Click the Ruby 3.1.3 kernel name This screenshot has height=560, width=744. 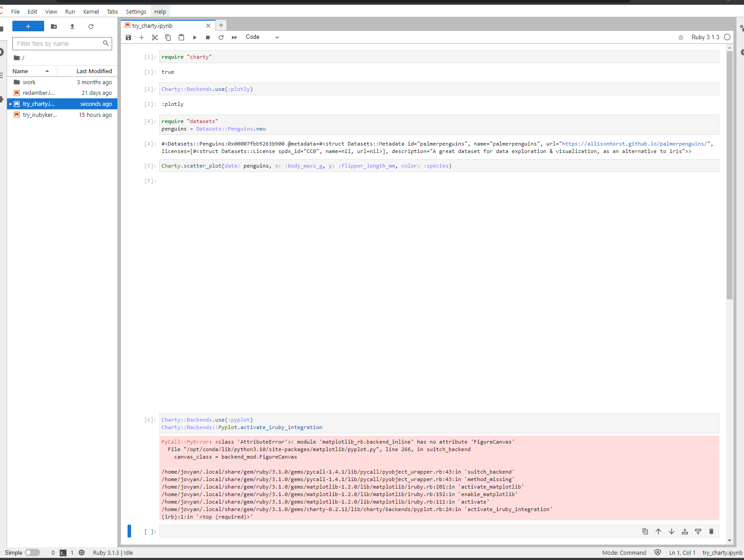[x=705, y=37]
